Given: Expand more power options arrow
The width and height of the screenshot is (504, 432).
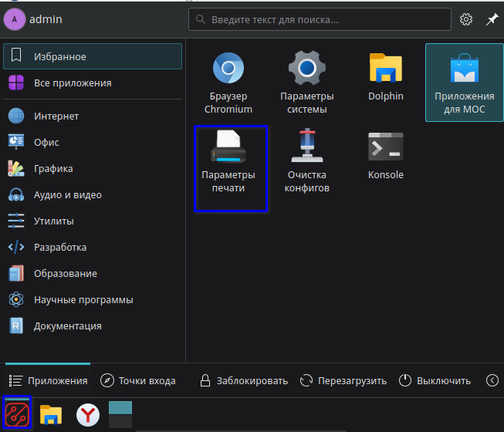Looking at the screenshot, I should [x=492, y=380].
